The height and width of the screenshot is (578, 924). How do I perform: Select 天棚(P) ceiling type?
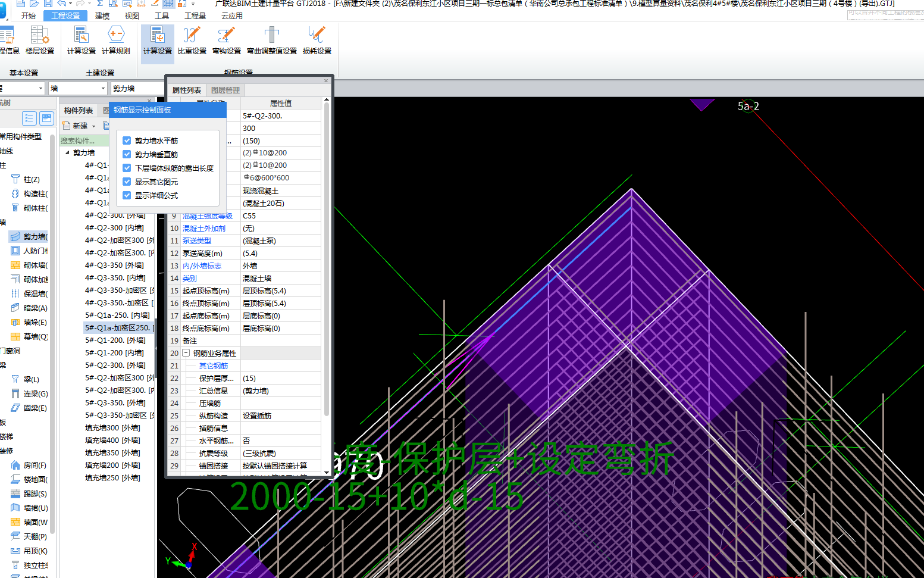30,536
